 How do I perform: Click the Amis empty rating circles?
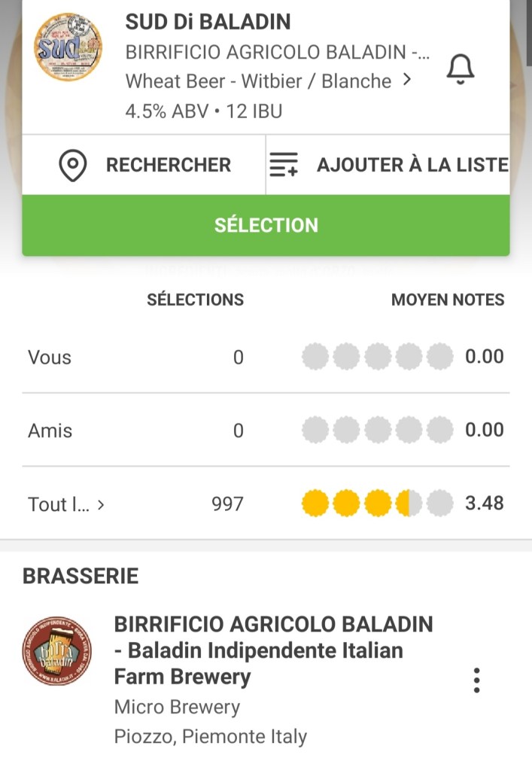tap(377, 431)
